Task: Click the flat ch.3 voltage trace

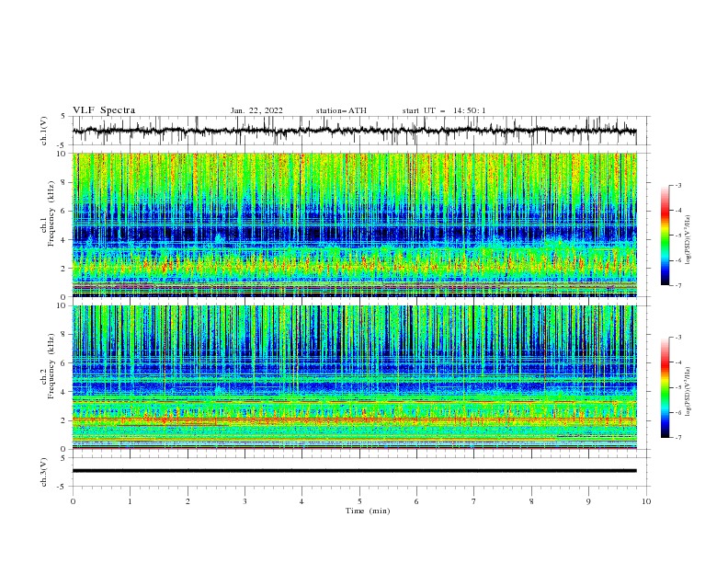Action: 354,471
